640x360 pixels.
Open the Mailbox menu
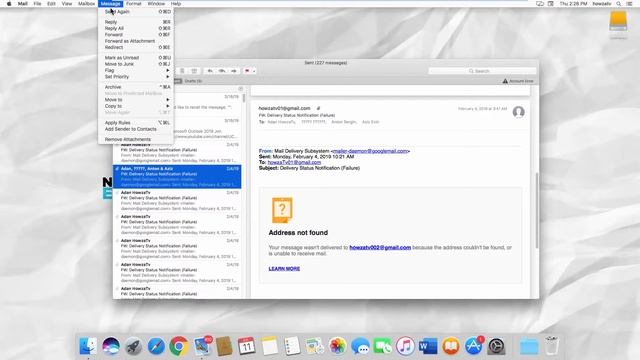point(87,4)
